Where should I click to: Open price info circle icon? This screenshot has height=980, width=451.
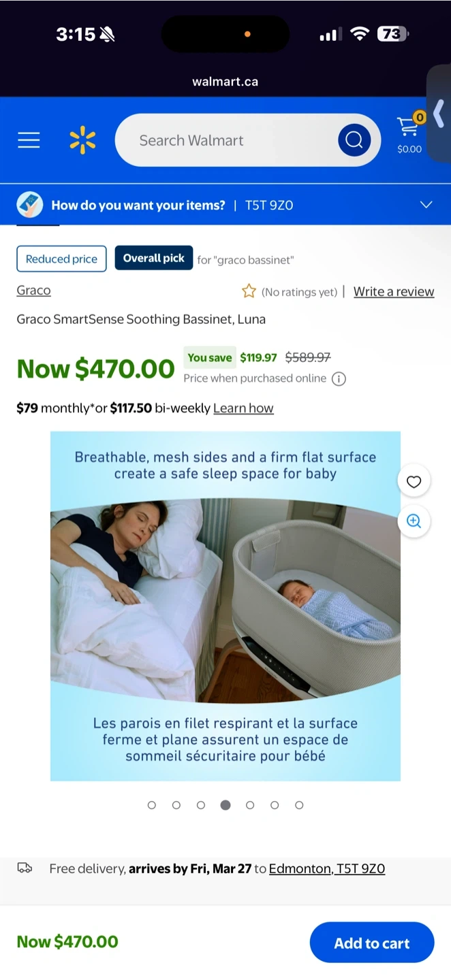click(x=339, y=379)
